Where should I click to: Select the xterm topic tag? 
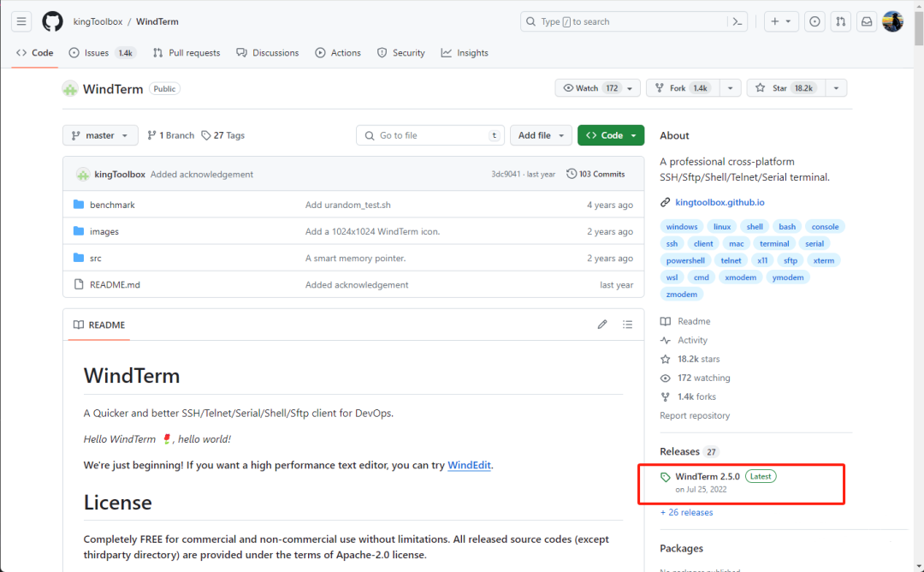click(x=823, y=260)
